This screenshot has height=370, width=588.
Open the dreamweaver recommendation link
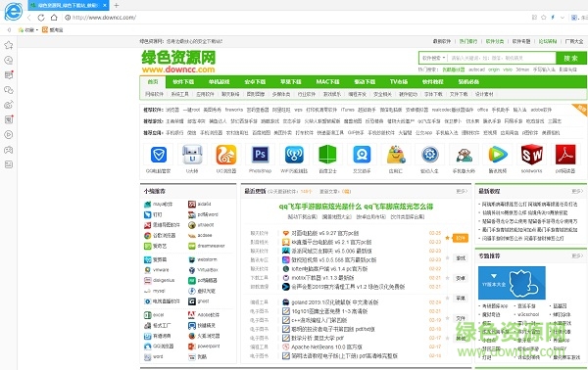[211, 246]
